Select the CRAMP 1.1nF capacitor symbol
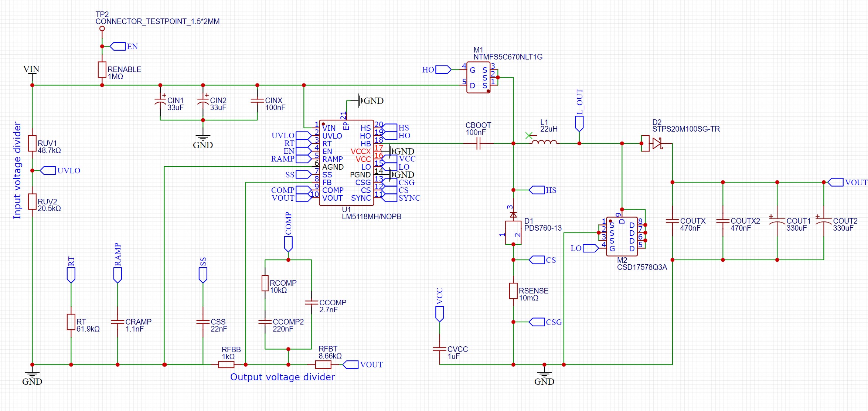Viewport: 868px width, 411px height. click(x=118, y=322)
